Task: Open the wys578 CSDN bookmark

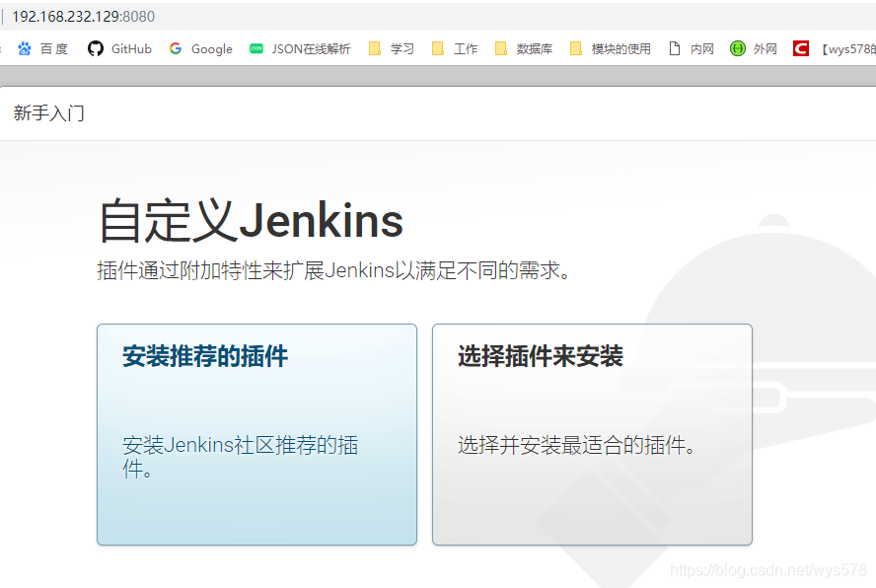Action: (847, 49)
